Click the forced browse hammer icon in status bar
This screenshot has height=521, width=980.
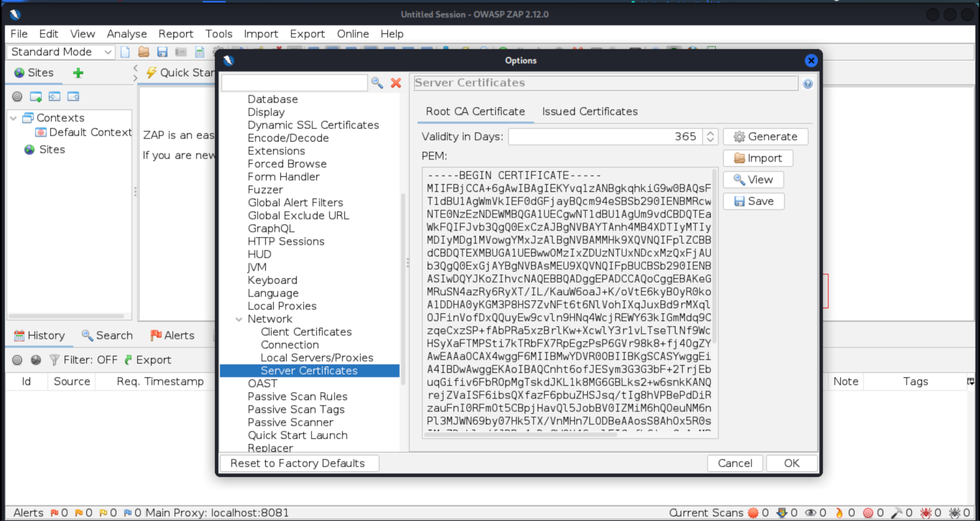click(x=902, y=513)
